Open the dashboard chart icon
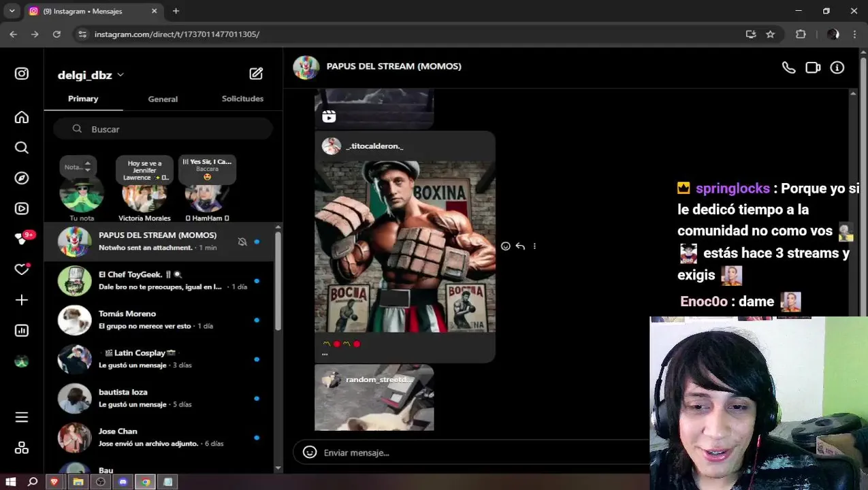 (22, 331)
